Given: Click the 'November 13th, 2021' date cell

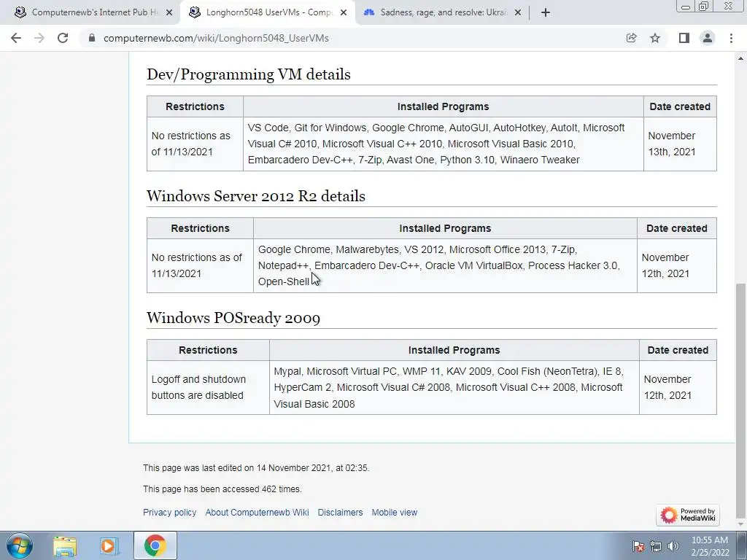Looking at the screenshot, I should pyautogui.click(x=680, y=144).
